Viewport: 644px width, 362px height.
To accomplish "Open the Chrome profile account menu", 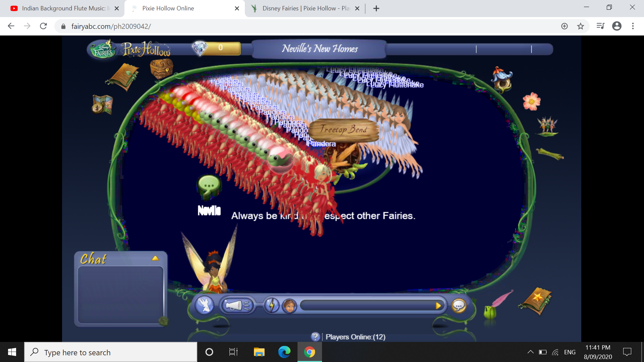I will (617, 26).
